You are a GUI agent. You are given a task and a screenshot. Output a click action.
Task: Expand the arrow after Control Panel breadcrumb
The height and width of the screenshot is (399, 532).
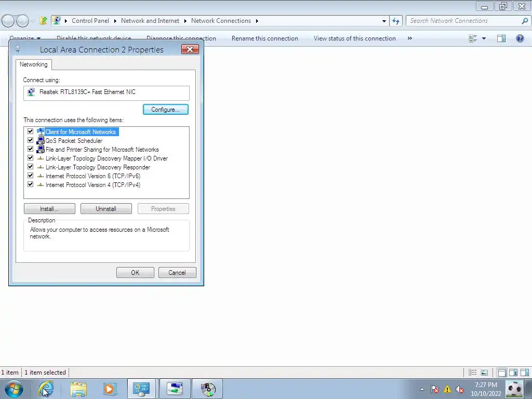(115, 21)
